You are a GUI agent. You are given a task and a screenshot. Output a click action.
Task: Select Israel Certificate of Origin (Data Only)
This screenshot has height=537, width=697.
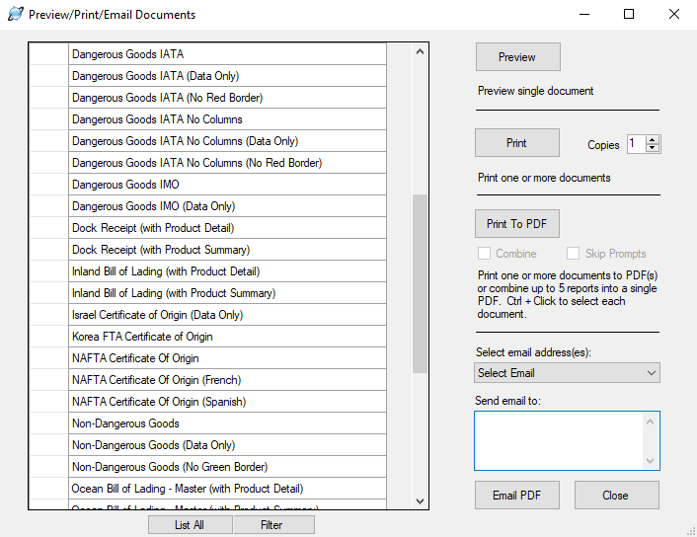tap(228, 315)
